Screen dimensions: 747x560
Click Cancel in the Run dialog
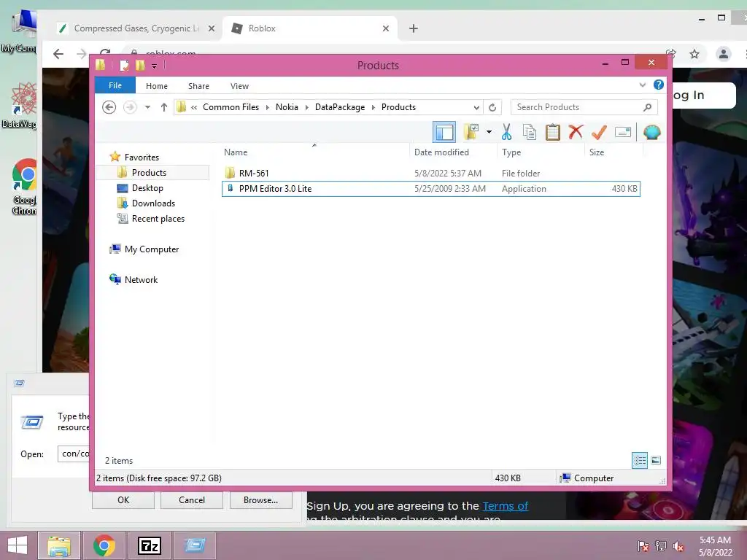coord(192,500)
